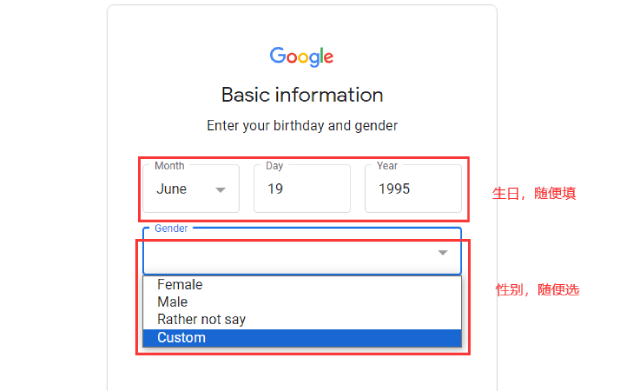
Task: Select the June month combo box
Action: [x=191, y=189]
